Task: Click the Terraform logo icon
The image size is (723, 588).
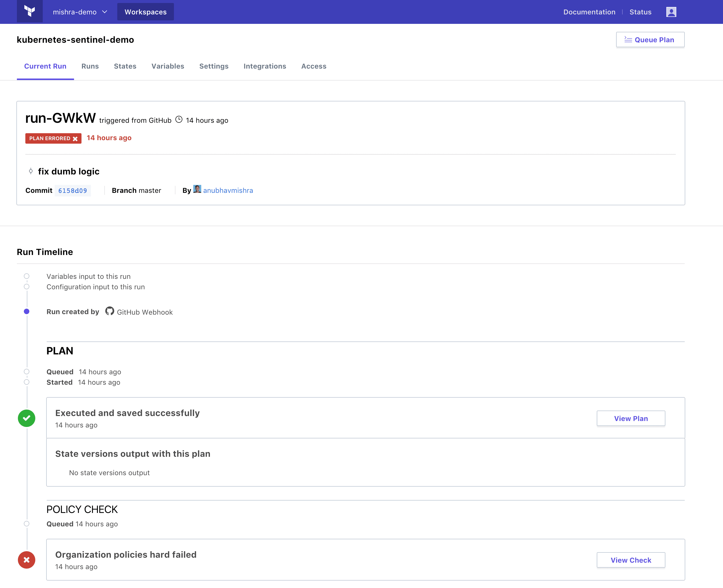Action: [30, 11]
